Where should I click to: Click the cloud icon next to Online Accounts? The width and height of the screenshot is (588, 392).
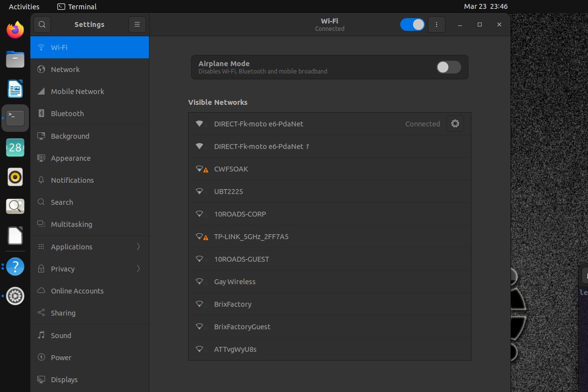click(41, 291)
